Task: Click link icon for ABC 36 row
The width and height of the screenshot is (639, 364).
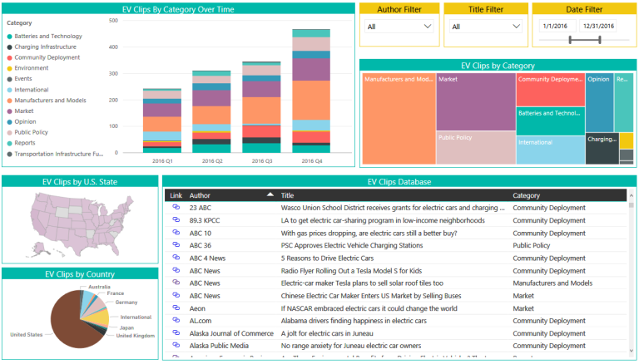Action: point(176,244)
